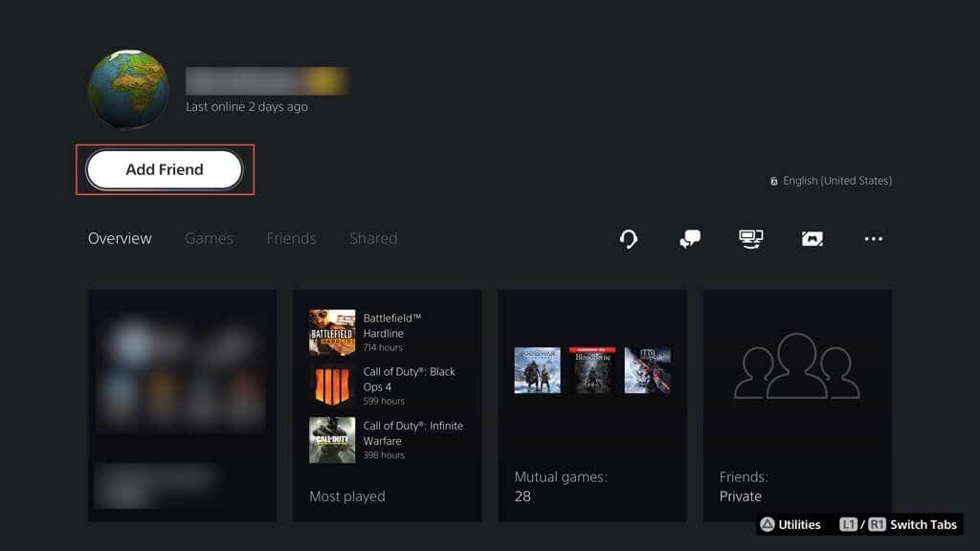Click the Bloodborne cover under Mutual games
The width and height of the screenshot is (980, 551).
590,371
